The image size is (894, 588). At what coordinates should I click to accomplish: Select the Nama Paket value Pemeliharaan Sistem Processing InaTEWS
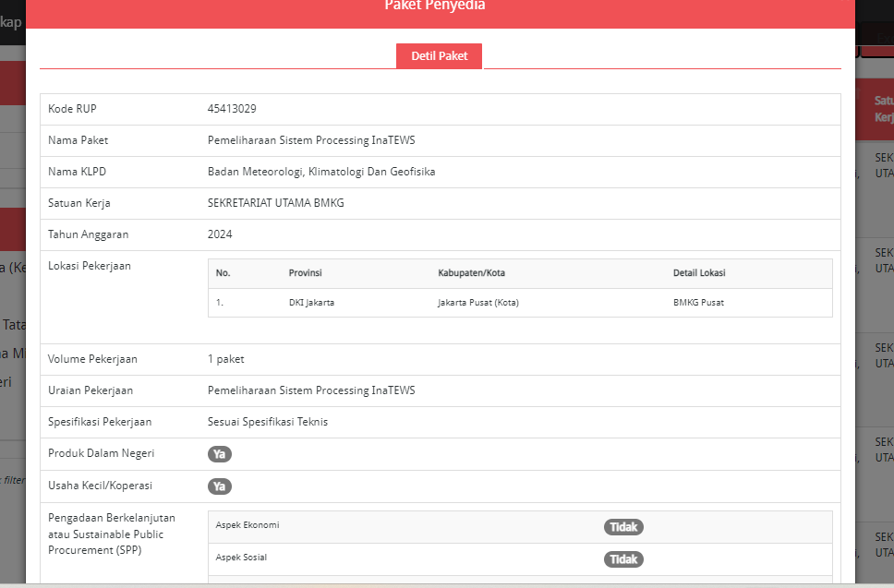pyautogui.click(x=311, y=140)
